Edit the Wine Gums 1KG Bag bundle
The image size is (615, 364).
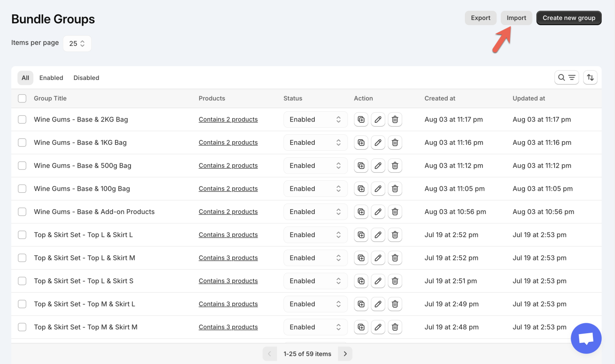[378, 142]
